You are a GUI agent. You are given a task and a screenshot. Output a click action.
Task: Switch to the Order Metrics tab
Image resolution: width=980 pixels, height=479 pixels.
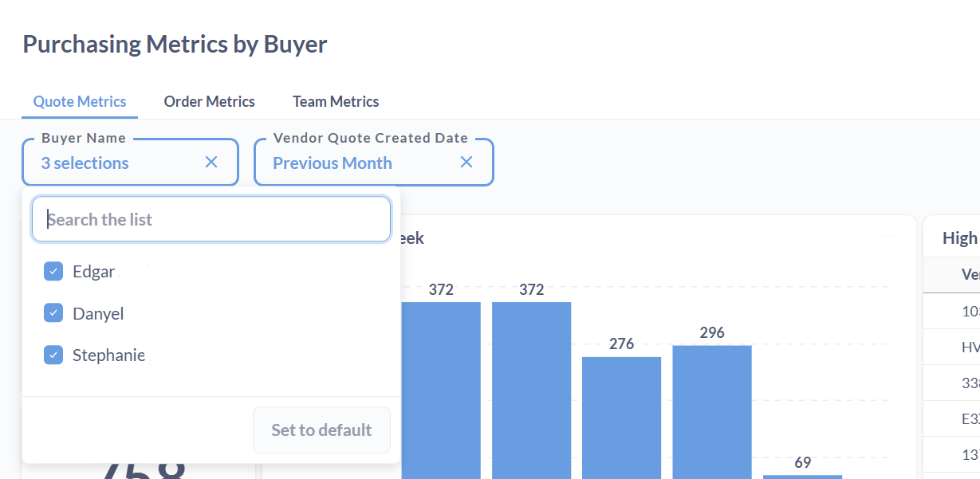pyautogui.click(x=210, y=101)
